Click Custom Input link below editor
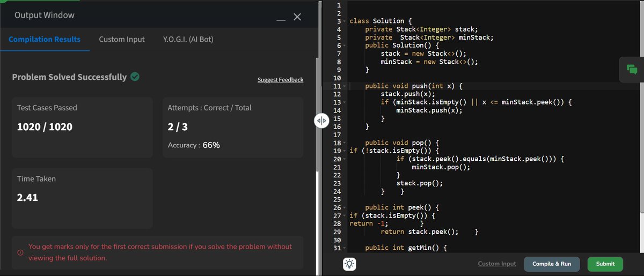Screen dimensions: 644x276 pyautogui.click(x=497, y=264)
